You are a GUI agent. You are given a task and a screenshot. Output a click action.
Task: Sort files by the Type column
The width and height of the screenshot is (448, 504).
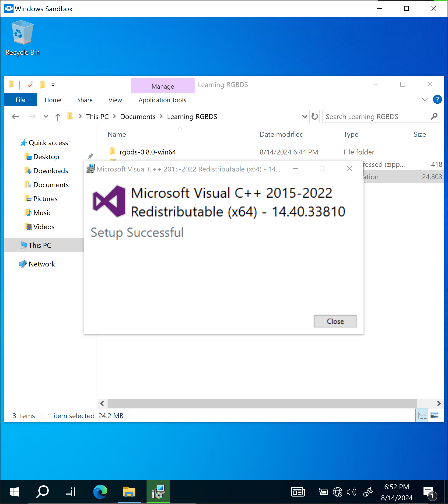coord(351,134)
